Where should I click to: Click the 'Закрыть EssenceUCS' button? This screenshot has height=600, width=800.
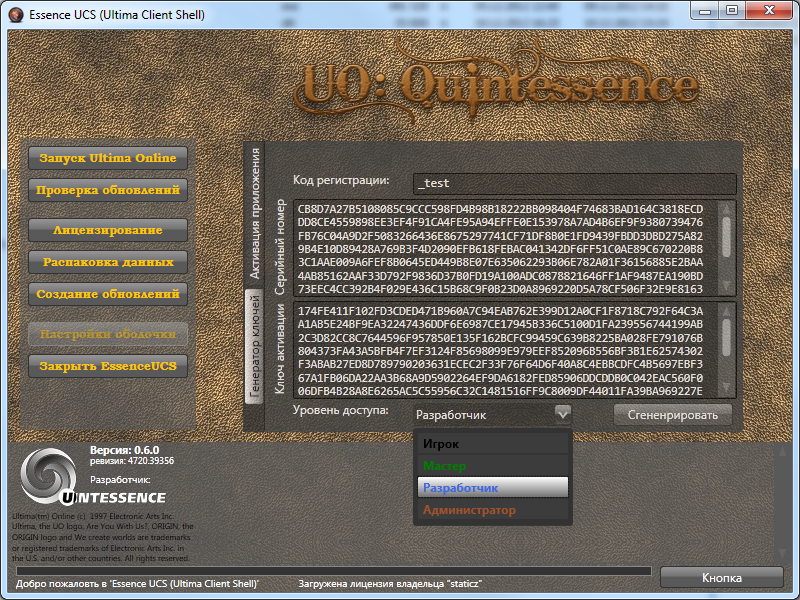tap(108, 366)
